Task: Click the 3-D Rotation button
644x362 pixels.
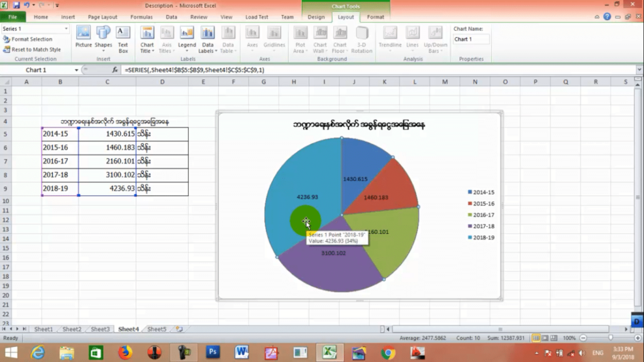Action: (362, 40)
